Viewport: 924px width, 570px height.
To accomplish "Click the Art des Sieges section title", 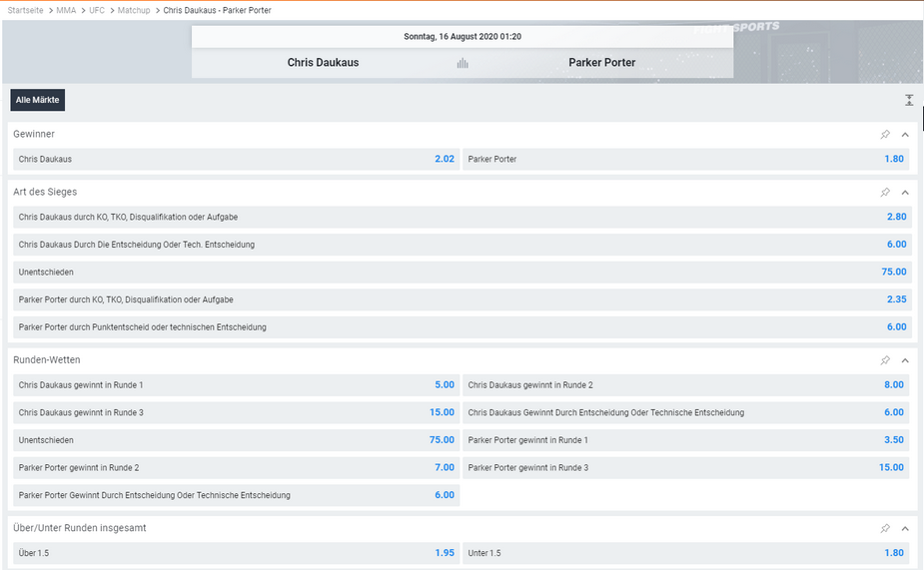I will pyautogui.click(x=45, y=192).
